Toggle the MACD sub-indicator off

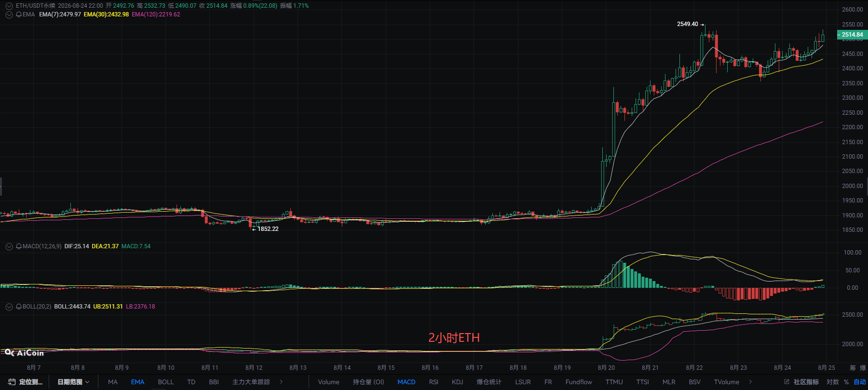pos(406,382)
